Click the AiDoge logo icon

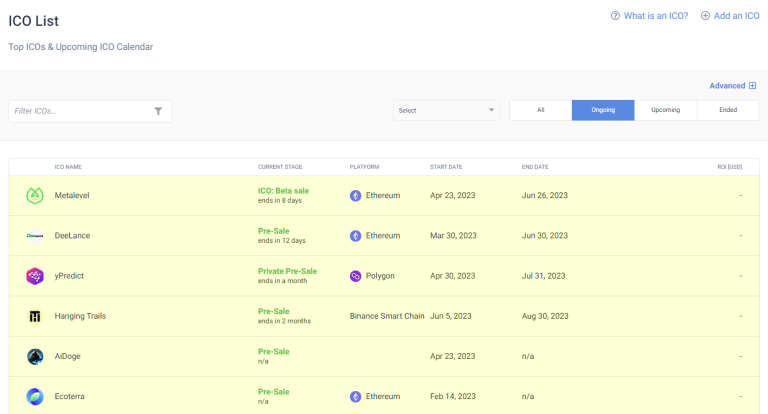(35, 356)
